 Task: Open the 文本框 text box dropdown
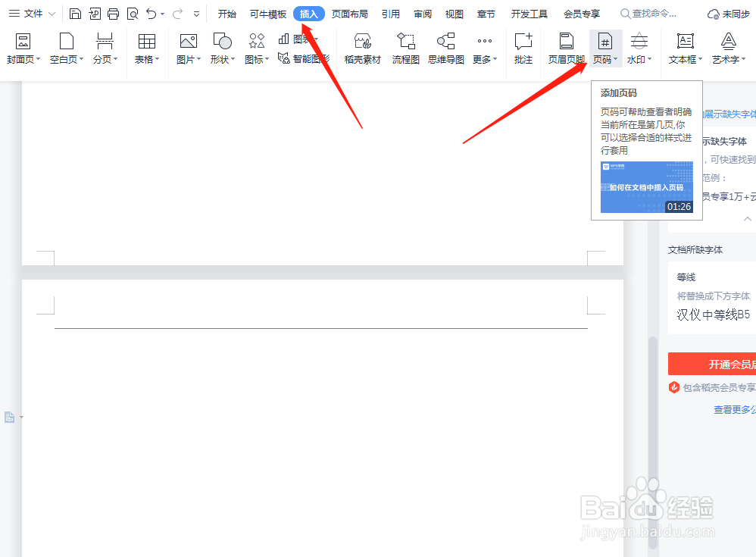point(685,49)
